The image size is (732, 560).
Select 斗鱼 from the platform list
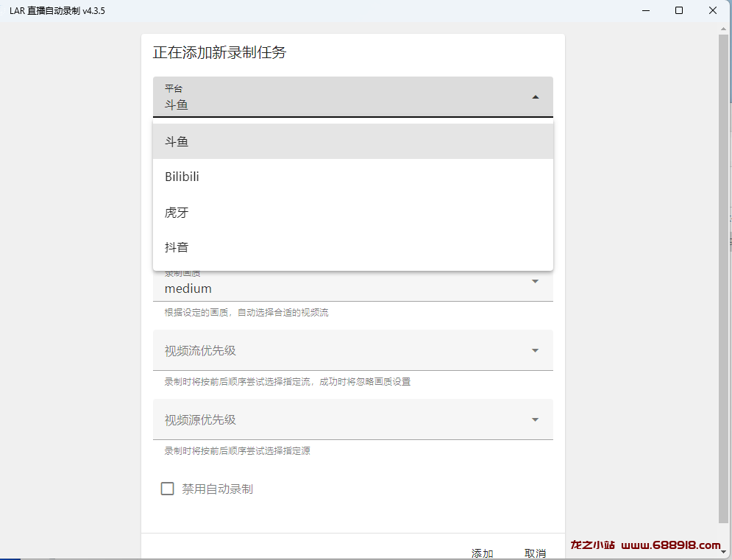pos(353,141)
